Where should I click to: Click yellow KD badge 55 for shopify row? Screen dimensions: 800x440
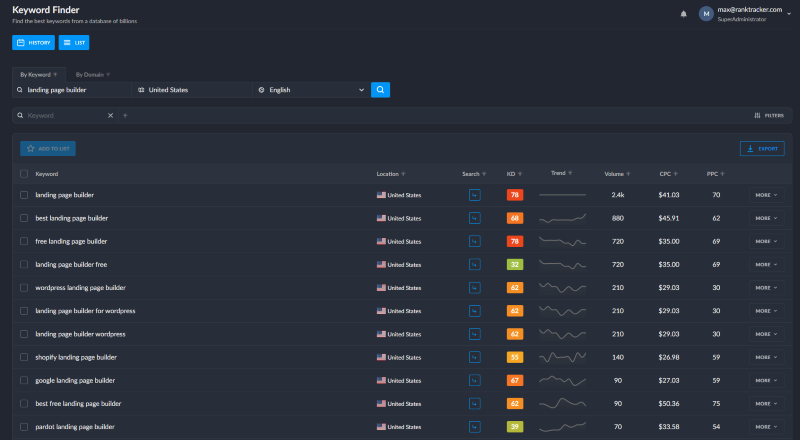(x=515, y=357)
